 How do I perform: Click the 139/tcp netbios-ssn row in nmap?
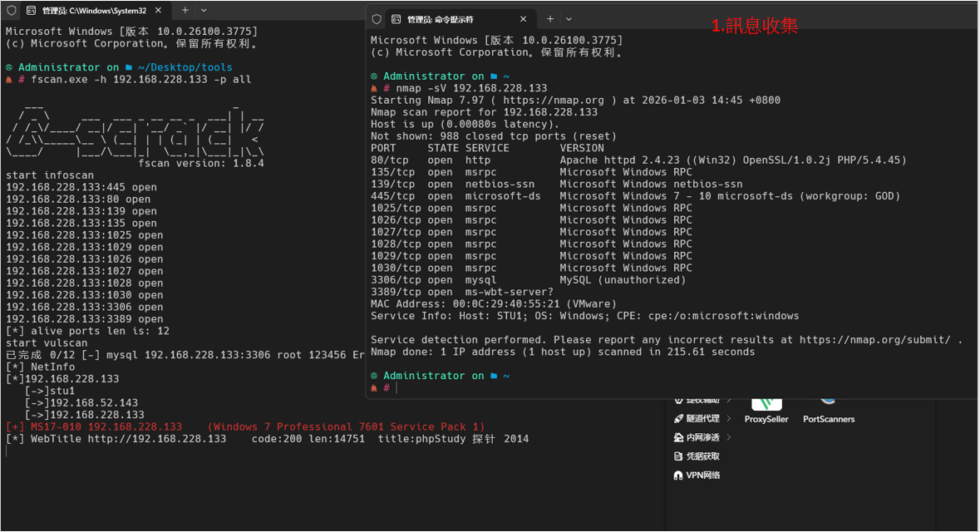[556, 185]
